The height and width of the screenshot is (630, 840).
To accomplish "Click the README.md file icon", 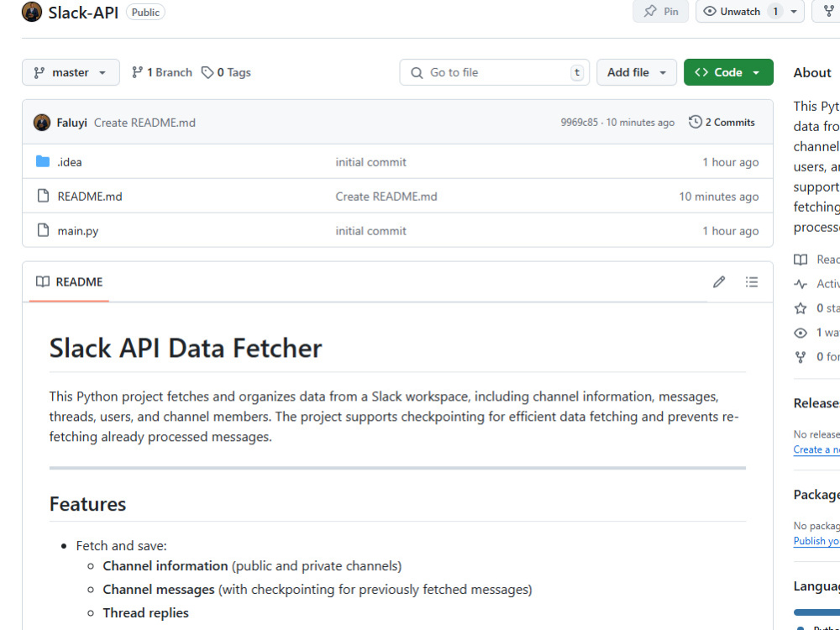I will pyautogui.click(x=43, y=196).
